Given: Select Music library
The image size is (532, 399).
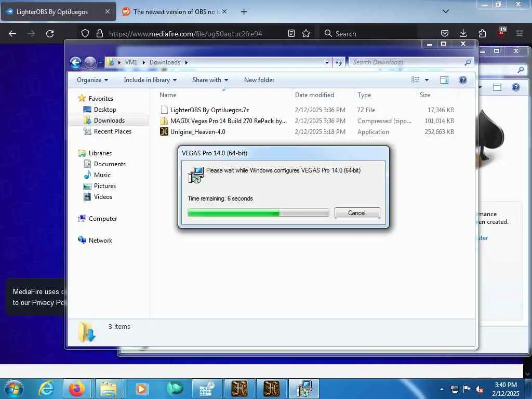Looking at the screenshot, I should (102, 175).
